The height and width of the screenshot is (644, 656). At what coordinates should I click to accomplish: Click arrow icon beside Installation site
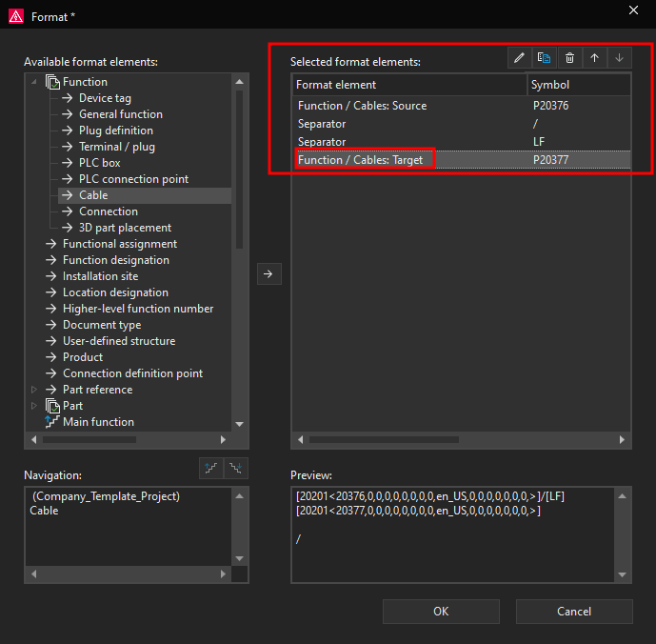coord(50,276)
